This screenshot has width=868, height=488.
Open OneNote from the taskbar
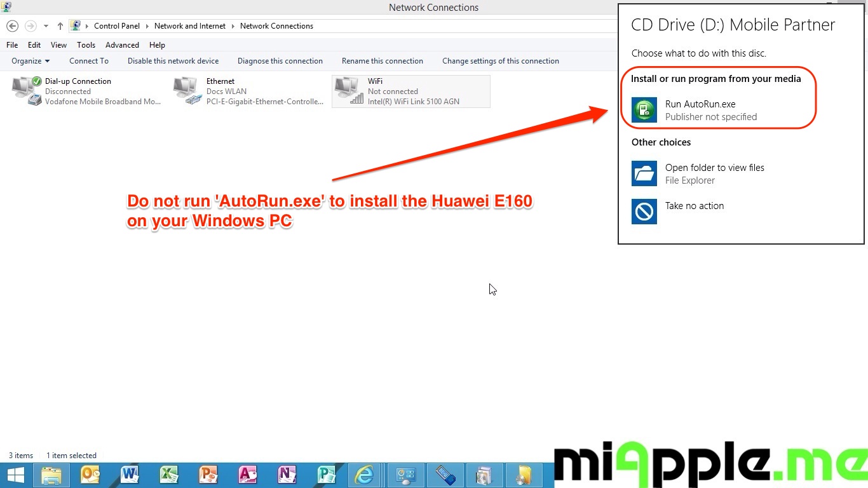tap(287, 475)
